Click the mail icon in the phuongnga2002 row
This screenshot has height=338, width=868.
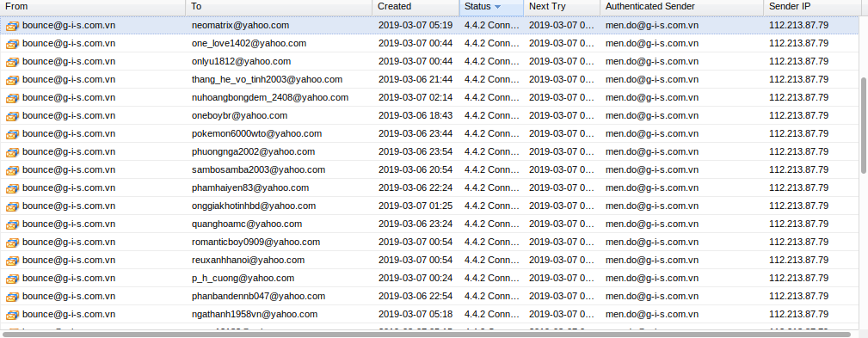[12, 152]
